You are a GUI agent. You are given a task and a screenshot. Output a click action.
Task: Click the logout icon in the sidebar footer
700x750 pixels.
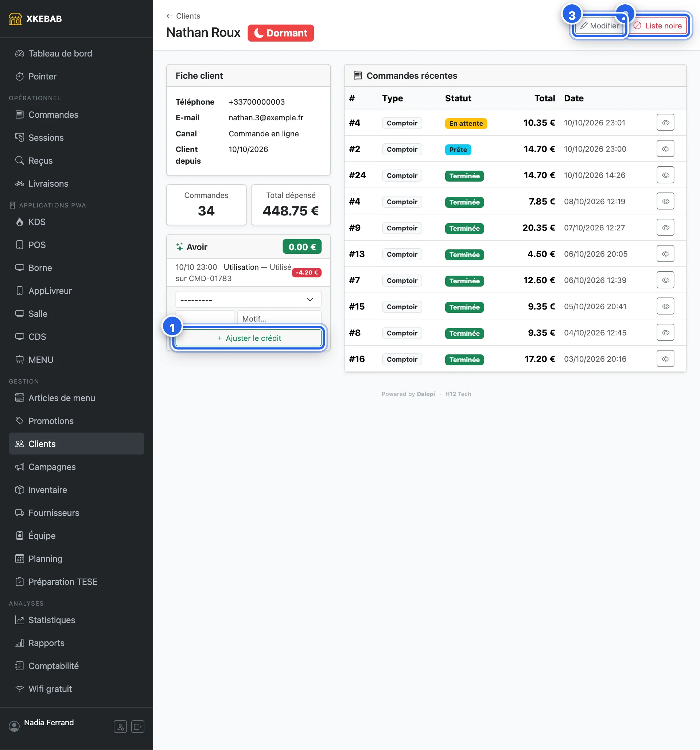pyautogui.click(x=138, y=726)
